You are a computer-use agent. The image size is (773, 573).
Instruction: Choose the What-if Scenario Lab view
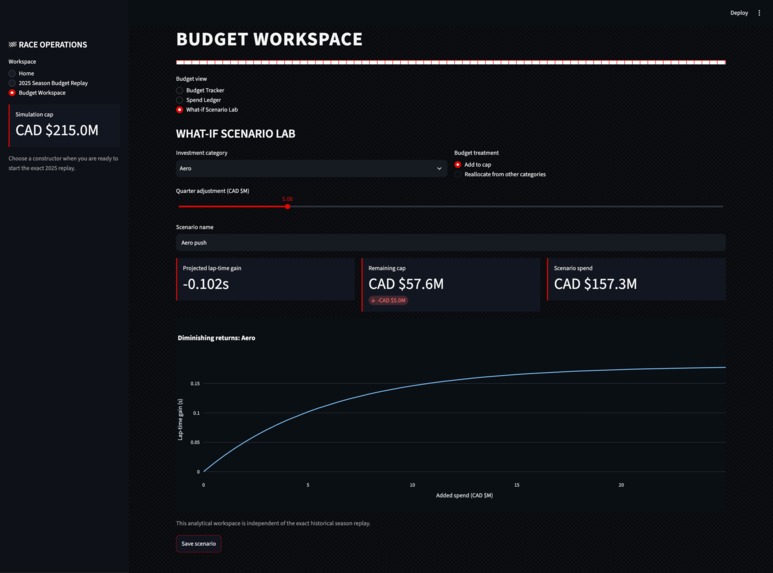click(x=207, y=109)
